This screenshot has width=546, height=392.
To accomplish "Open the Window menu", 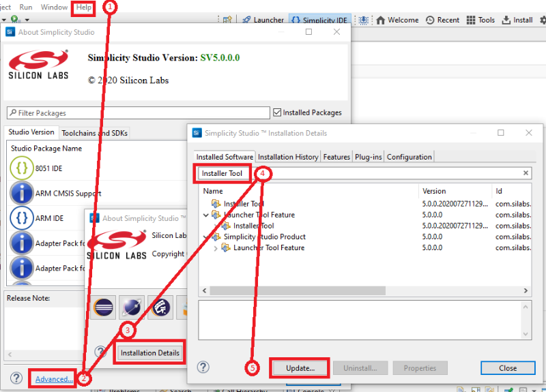I will [x=54, y=7].
